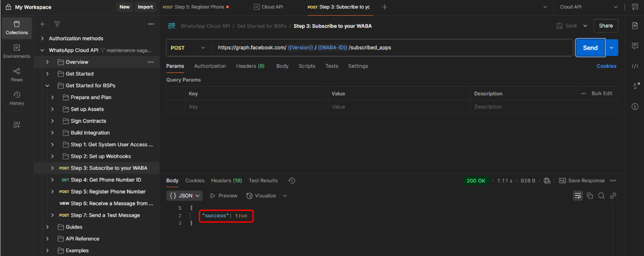Screen dimensions: 644x256
Task: Search the response with the magnifier icon
Action: pyautogui.click(x=601, y=196)
